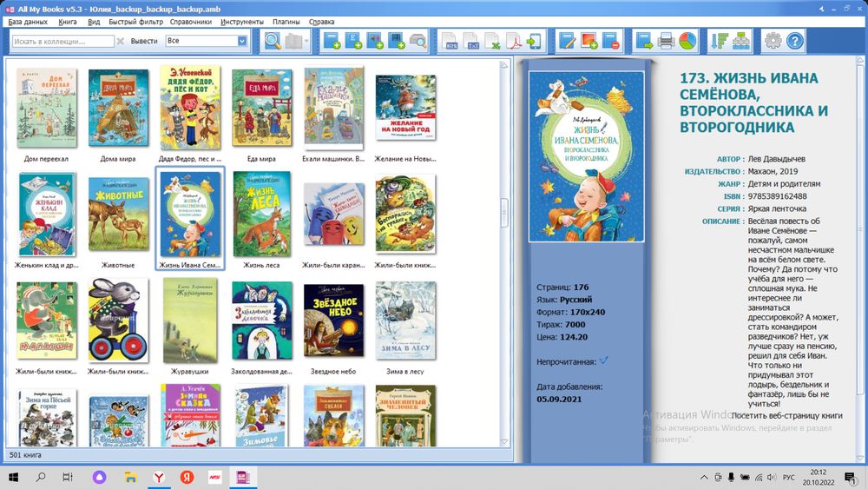The height and width of the screenshot is (489, 868).
Task: Click the edit book pencil icon
Action: pos(568,41)
